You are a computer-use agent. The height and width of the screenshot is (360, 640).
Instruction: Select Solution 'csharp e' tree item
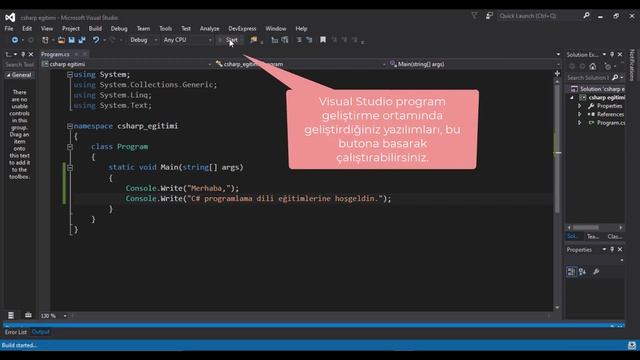point(598,89)
